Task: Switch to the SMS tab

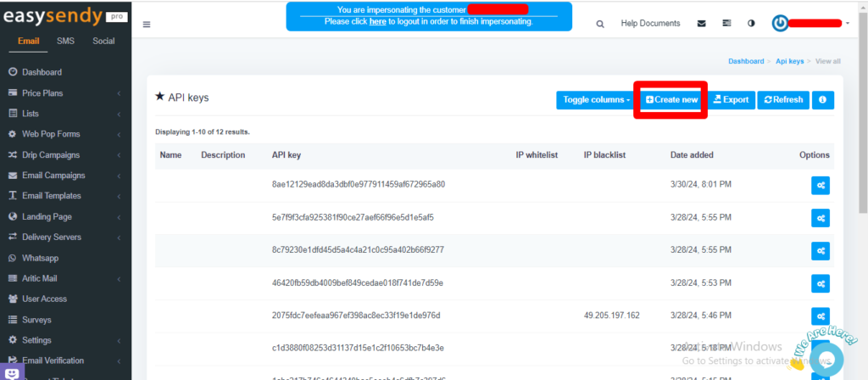Action: click(65, 41)
